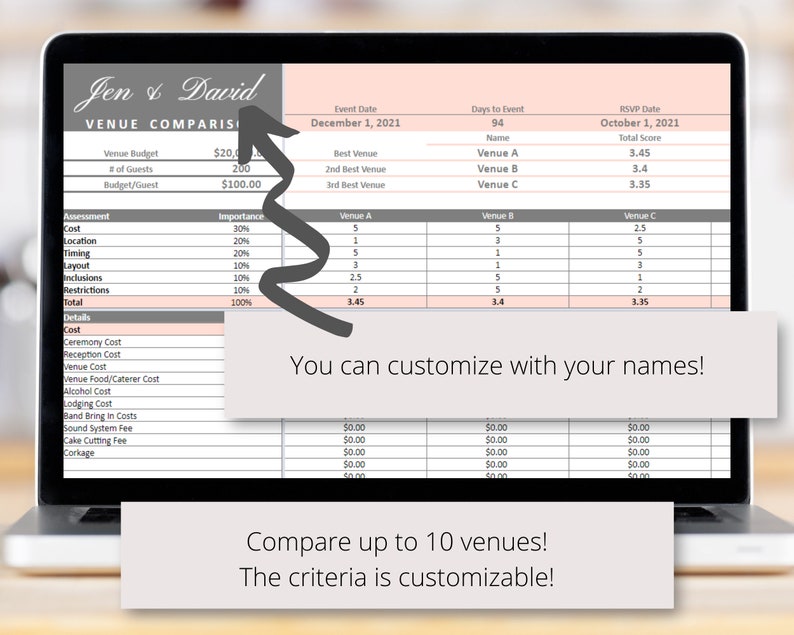Select the '$100.00' budget per guest cell
The height and width of the screenshot is (635, 794).
point(241,184)
